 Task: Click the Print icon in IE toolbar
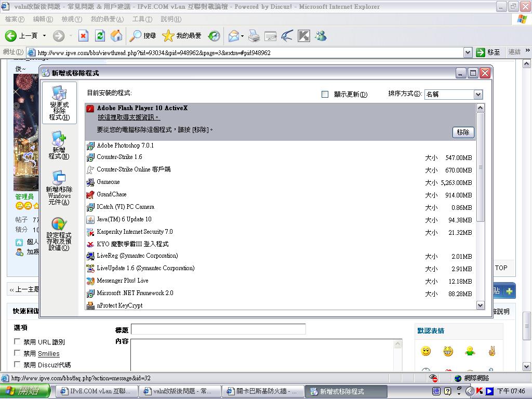(x=254, y=36)
